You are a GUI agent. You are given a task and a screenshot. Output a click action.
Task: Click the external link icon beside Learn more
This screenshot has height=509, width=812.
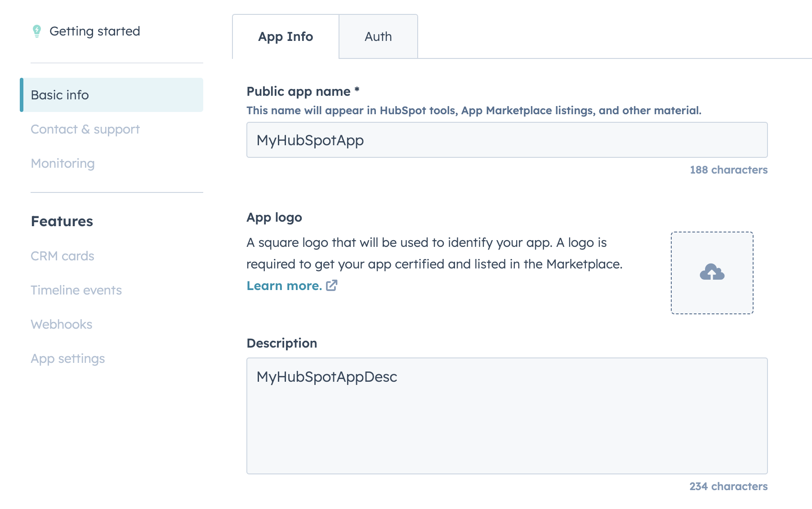click(332, 286)
